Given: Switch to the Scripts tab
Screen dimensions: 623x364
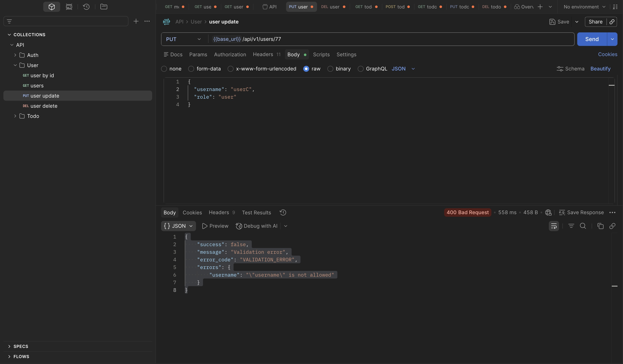Looking at the screenshot, I should point(321,54).
